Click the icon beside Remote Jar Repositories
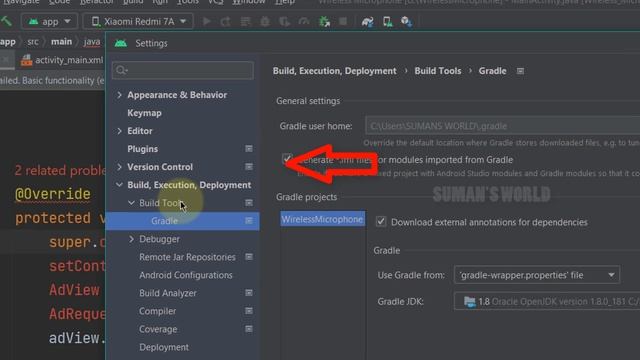The width and height of the screenshot is (640, 360). point(249,257)
